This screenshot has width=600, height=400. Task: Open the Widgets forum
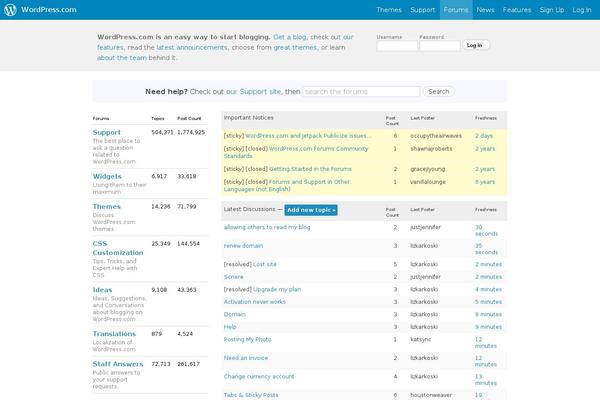point(107,176)
